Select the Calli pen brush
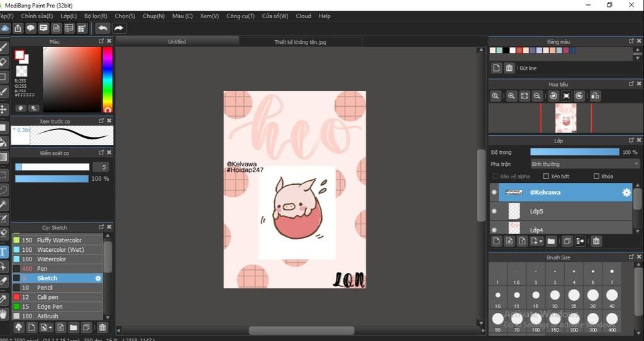 coord(57,297)
